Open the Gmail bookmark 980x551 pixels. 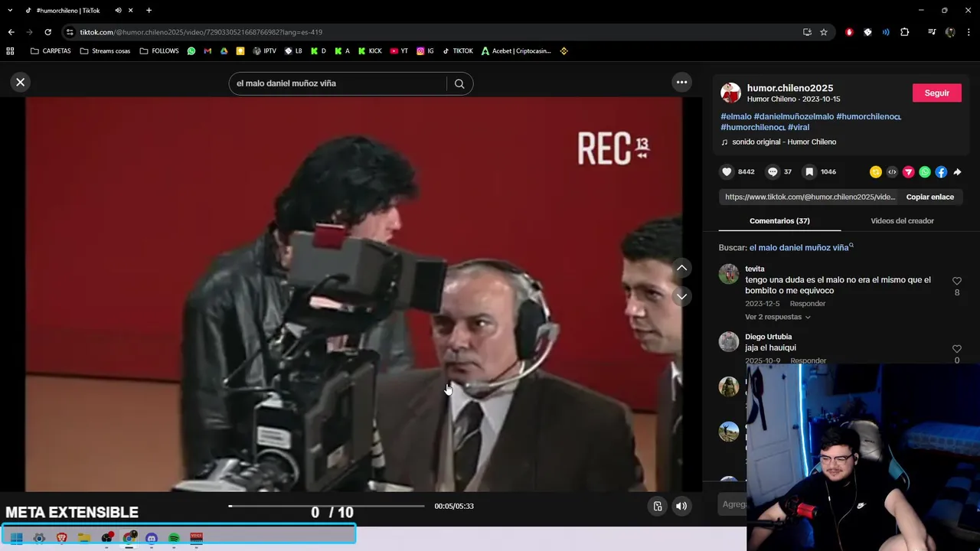207,51
